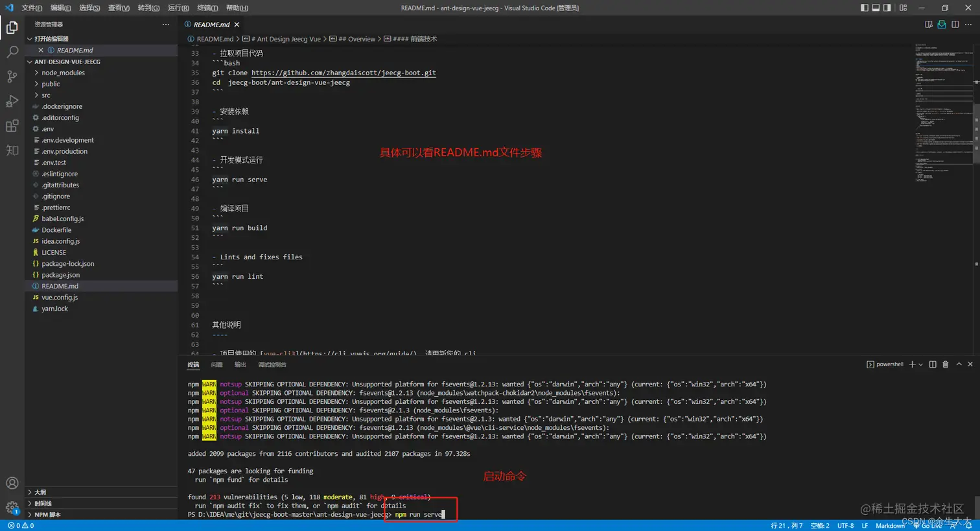Open the View menu (查看)
The image size is (980, 531).
tap(119, 8)
